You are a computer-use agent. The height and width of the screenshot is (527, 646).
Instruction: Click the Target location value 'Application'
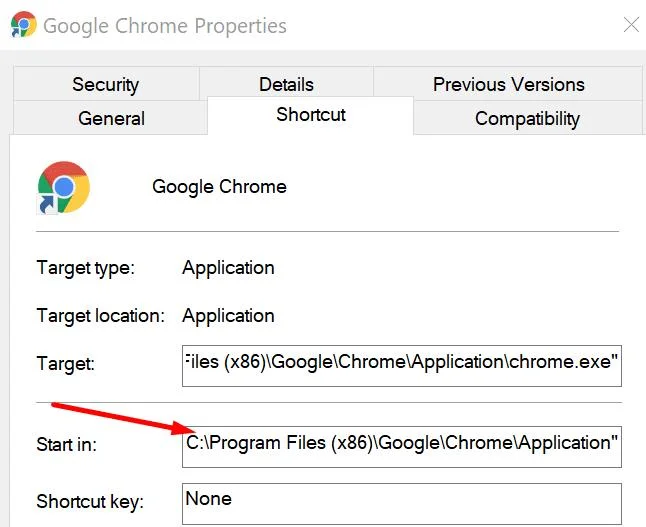(228, 316)
